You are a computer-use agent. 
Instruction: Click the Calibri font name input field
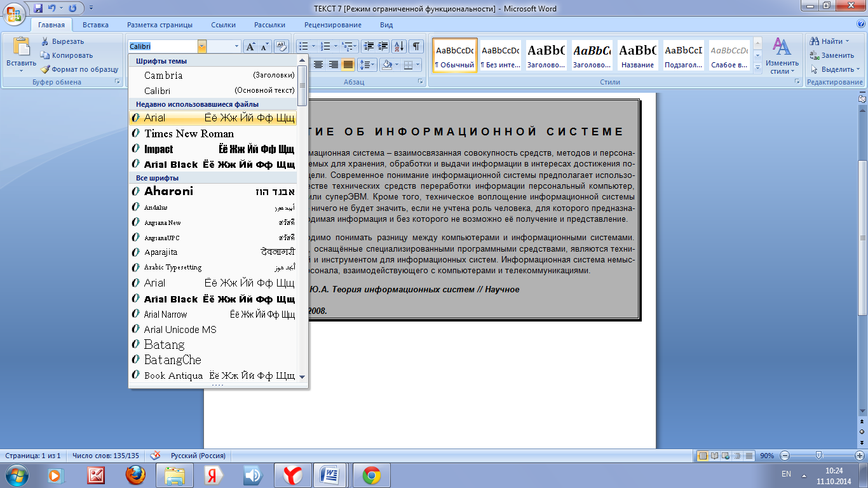(x=163, y=46)
